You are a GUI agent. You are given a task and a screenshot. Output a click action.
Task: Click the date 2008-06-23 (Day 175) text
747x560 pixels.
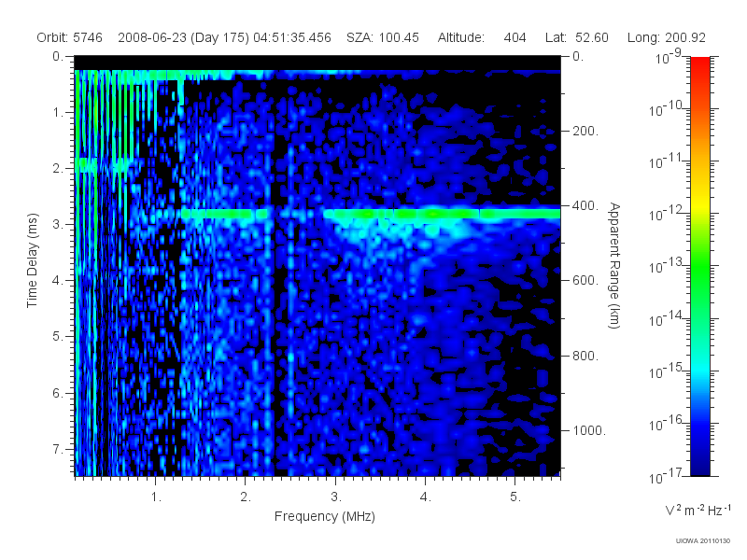point(183,37)
